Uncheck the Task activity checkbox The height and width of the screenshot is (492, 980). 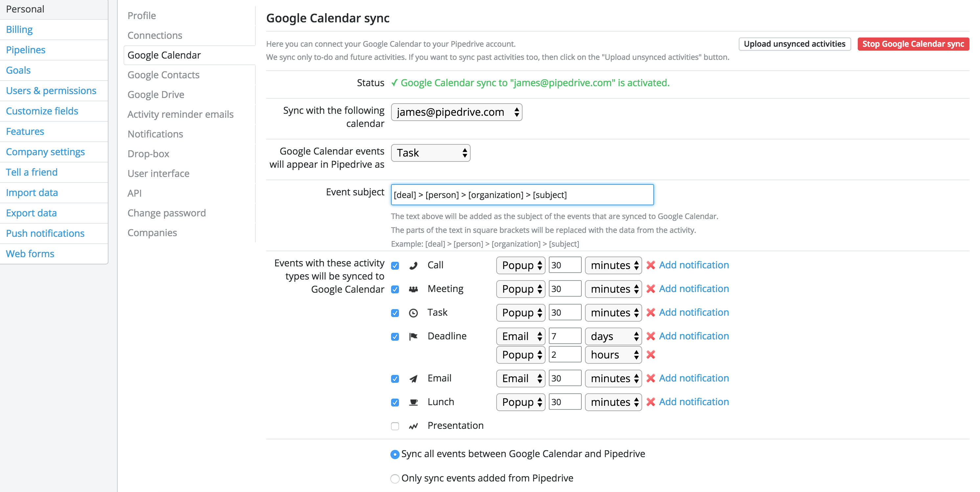click(395, 313)
